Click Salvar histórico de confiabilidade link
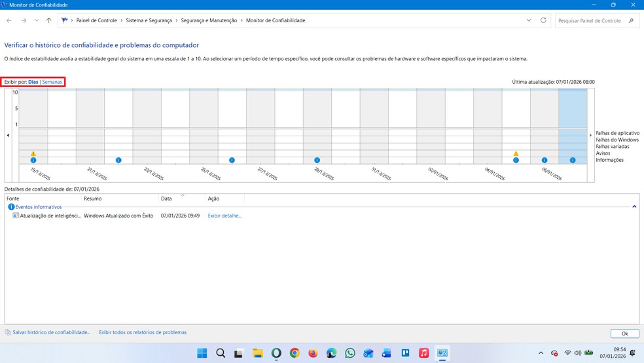The image size is (644, 363). tap(51, 333)
